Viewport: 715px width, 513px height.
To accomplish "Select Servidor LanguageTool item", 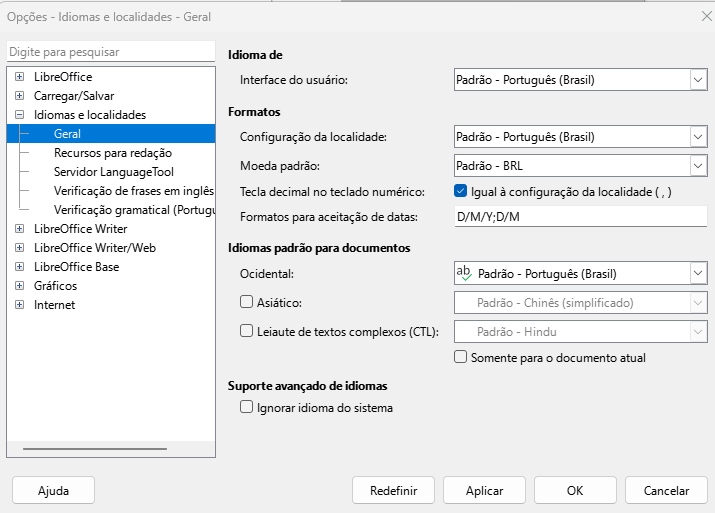I will [114, 172].
